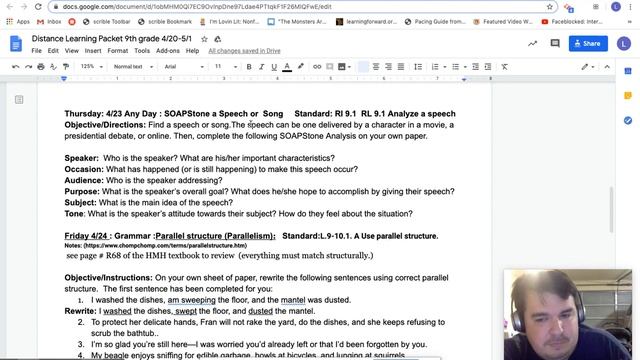Activate the paint format tool
640x360 pixels.
(x=66, y=67)
